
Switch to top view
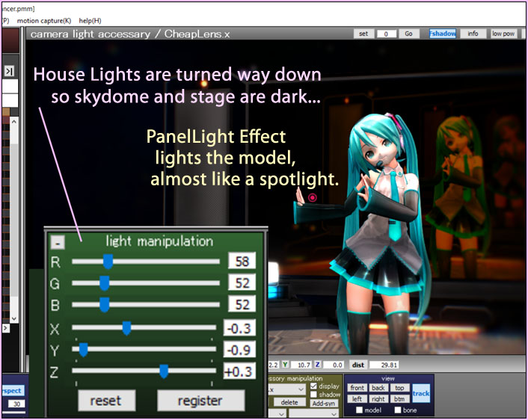(x=399, y=388)
